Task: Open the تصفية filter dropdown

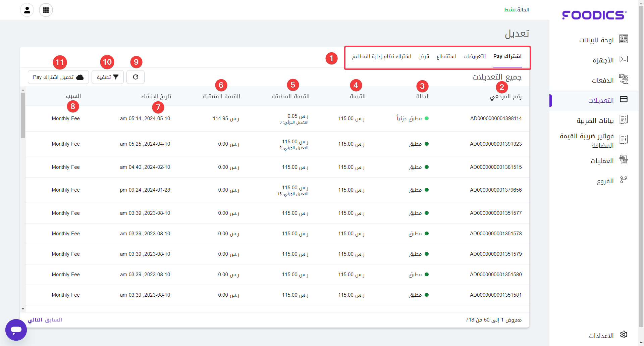Action: pyautogui.click(x=108, y=77)
